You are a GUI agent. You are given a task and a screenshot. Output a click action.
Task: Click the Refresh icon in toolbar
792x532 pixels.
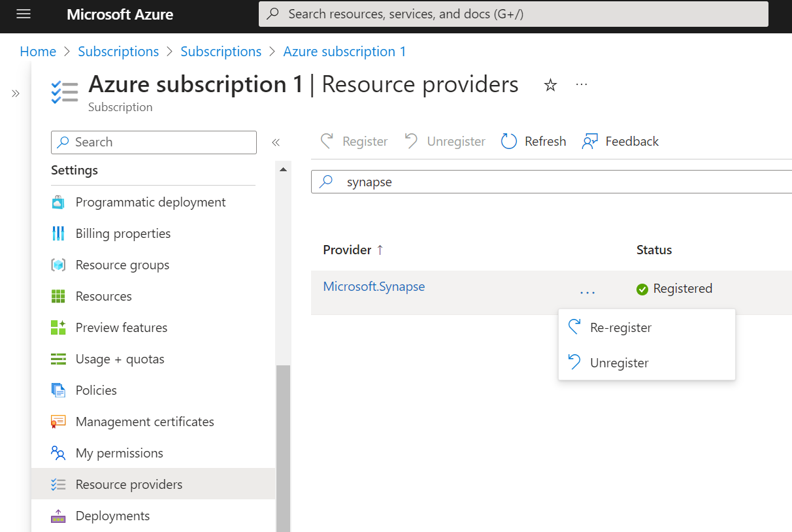click(509, 141)
